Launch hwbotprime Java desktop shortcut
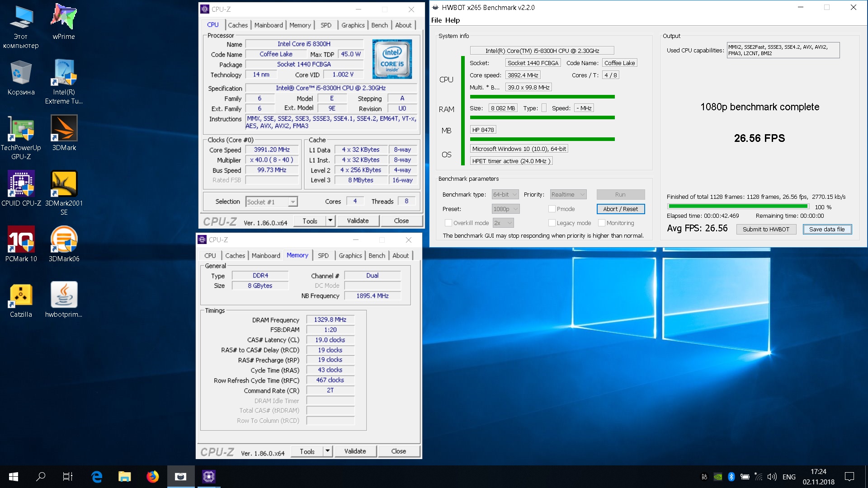 64,300
